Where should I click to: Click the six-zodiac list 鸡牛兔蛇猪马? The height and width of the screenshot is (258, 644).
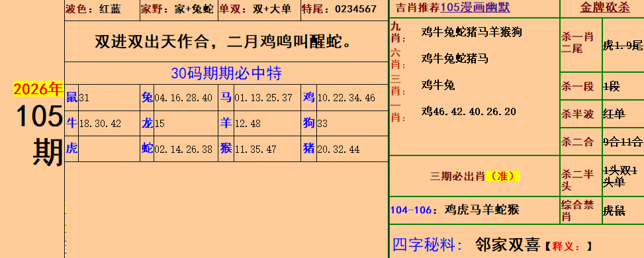[x=455, y=59]
